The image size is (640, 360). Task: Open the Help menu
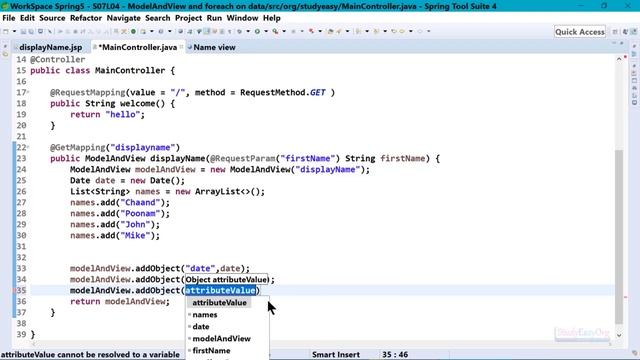click(x=271, y=18)
